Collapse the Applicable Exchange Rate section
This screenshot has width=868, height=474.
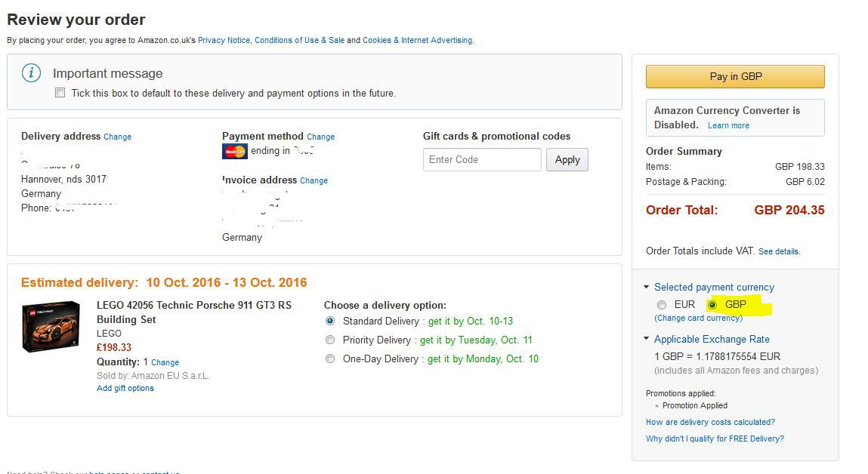[647, 339]
